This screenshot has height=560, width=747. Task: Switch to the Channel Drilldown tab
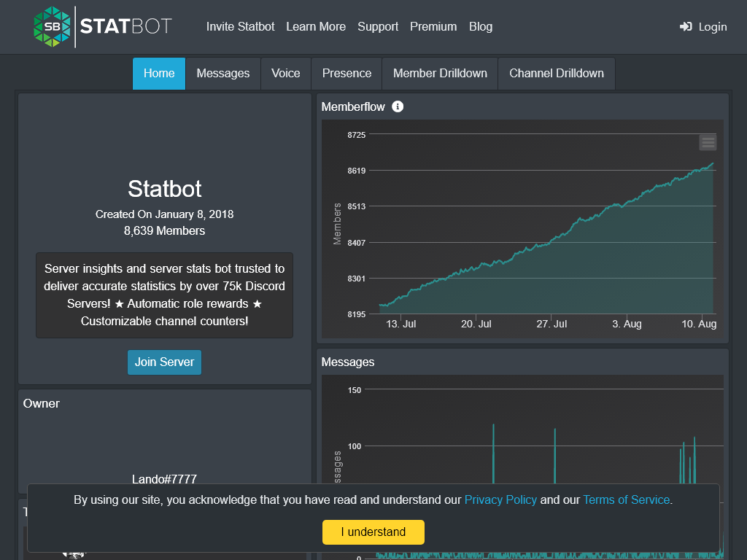point(556,73)
